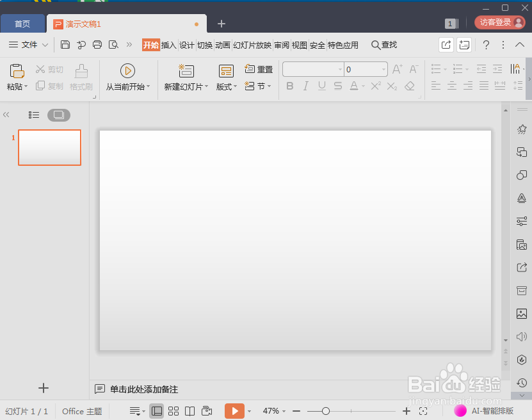The height and width of the screenshot is (420, 532).
Task: Decrease font size with A- icon
Action: coord(414,69)
